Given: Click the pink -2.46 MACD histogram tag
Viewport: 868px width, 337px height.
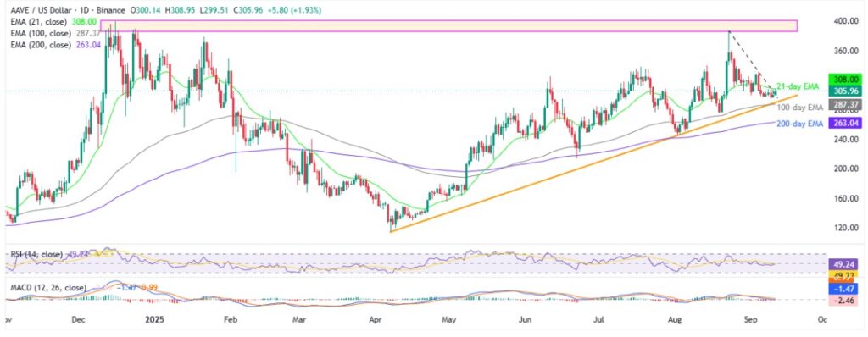Looking at the screenshot, I should click(x=844, y=300).
